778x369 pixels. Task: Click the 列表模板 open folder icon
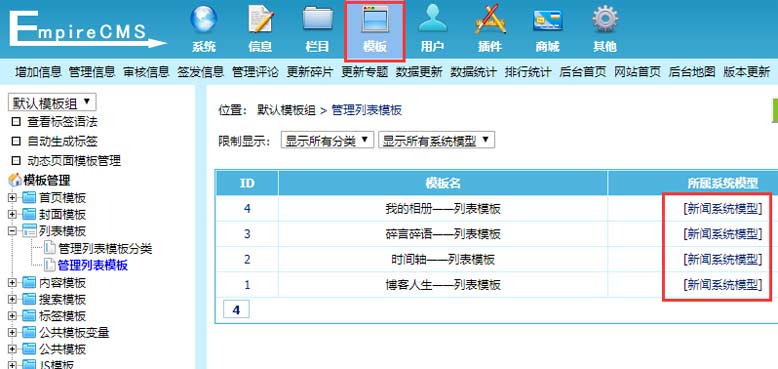[29, 231]
